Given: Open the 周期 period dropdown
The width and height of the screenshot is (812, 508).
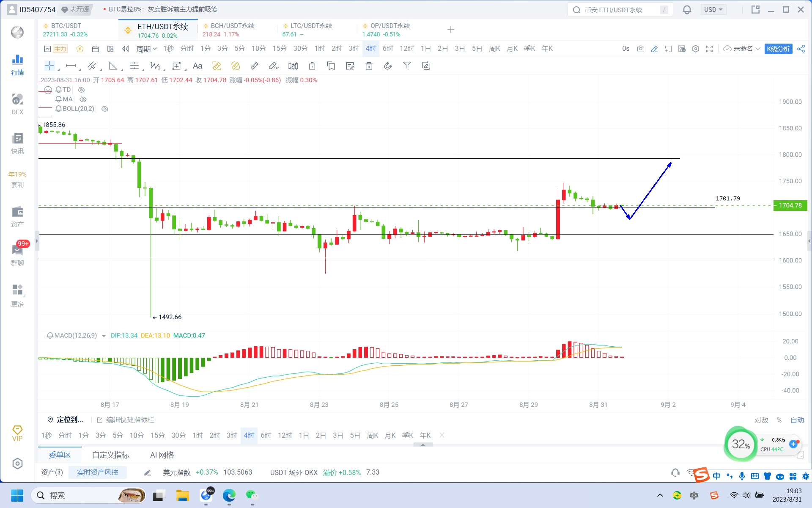Looking at the screenshot, I should click(146, 49).
